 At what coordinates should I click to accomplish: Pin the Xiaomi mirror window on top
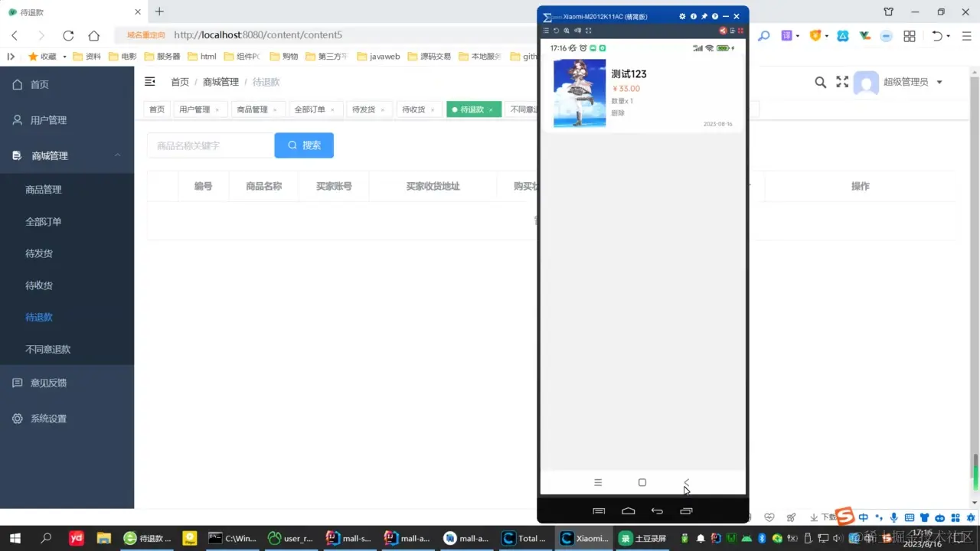(x=704, y=16)
